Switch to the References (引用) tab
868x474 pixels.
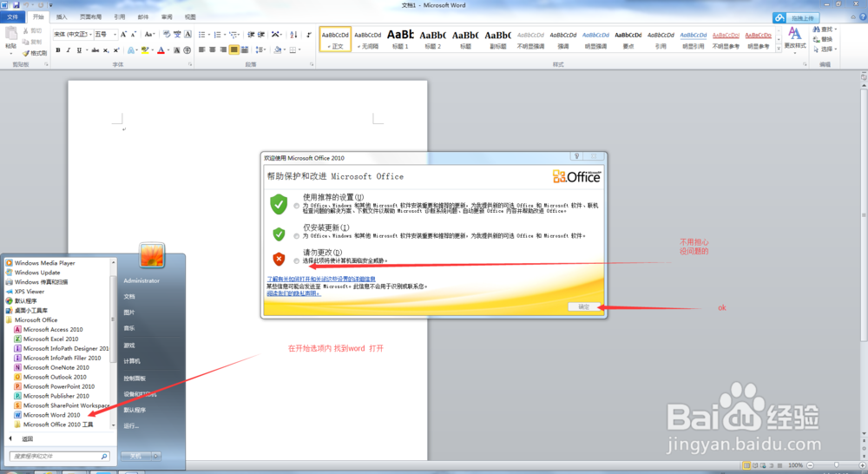click(x=120, y=17)
